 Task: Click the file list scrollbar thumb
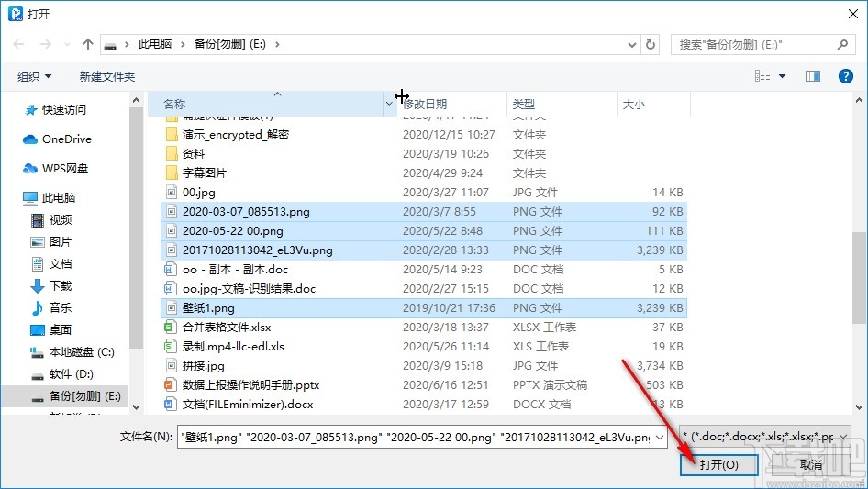pos(859,277)
